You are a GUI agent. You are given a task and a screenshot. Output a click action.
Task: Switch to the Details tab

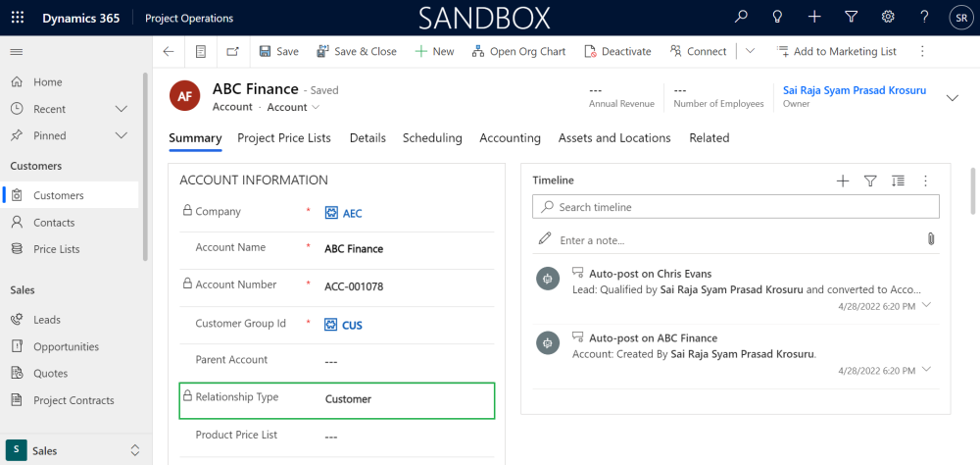pyautogui.click(x=367, y=137)
